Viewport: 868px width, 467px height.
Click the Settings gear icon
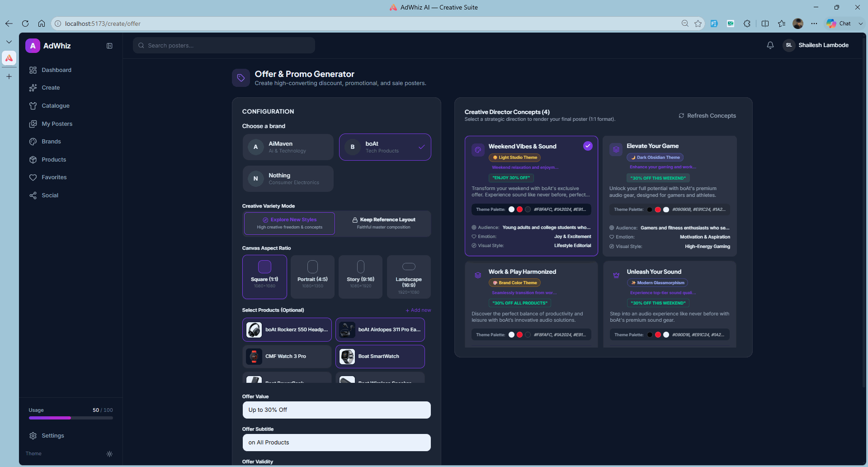(x=33, y=436)
